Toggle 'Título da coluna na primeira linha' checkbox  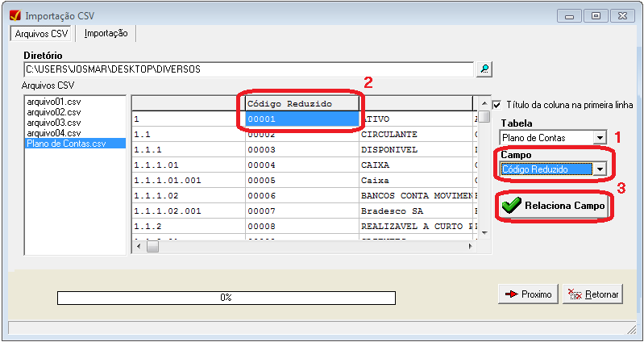pos(497,104)
